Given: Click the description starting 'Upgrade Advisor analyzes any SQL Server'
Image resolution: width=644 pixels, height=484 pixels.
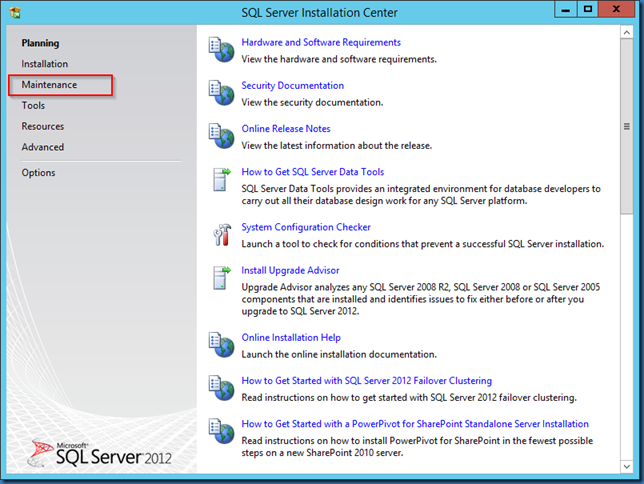Looking at the screenshot, I should [421, 299].
